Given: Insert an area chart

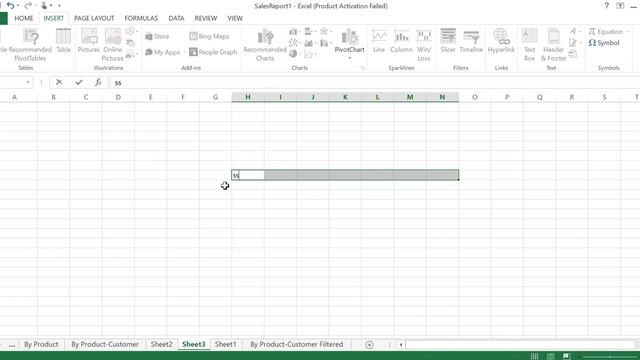Looking at the screenshot, I should pos(309,42).
